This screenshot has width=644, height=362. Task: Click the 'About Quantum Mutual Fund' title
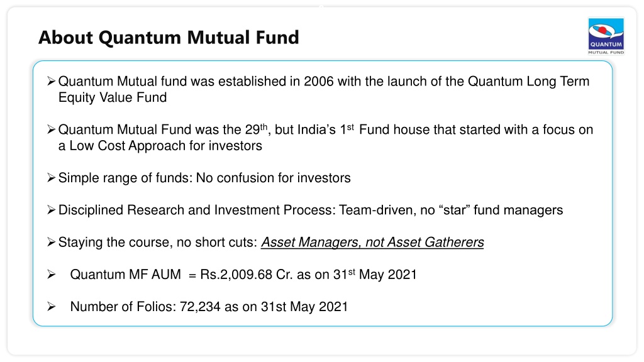point(169,37)
